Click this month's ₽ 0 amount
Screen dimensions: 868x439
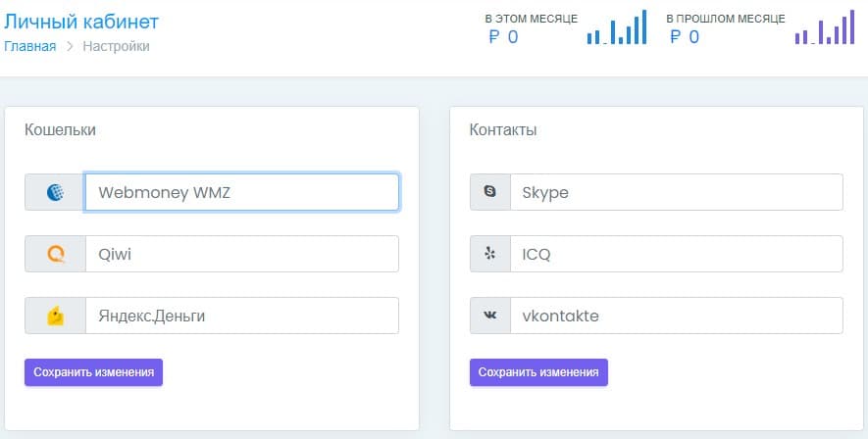pyautogui.click(x=504, y=37)
